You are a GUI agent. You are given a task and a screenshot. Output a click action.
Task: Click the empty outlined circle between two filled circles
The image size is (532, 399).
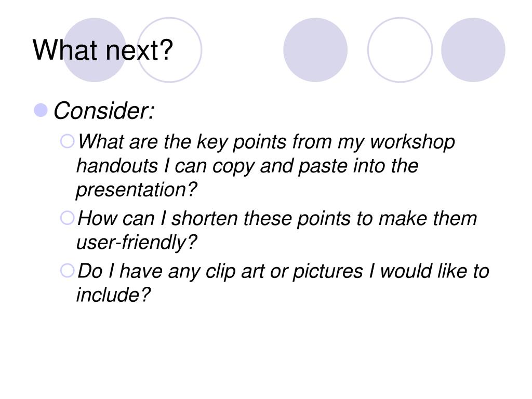coord(400,50)
